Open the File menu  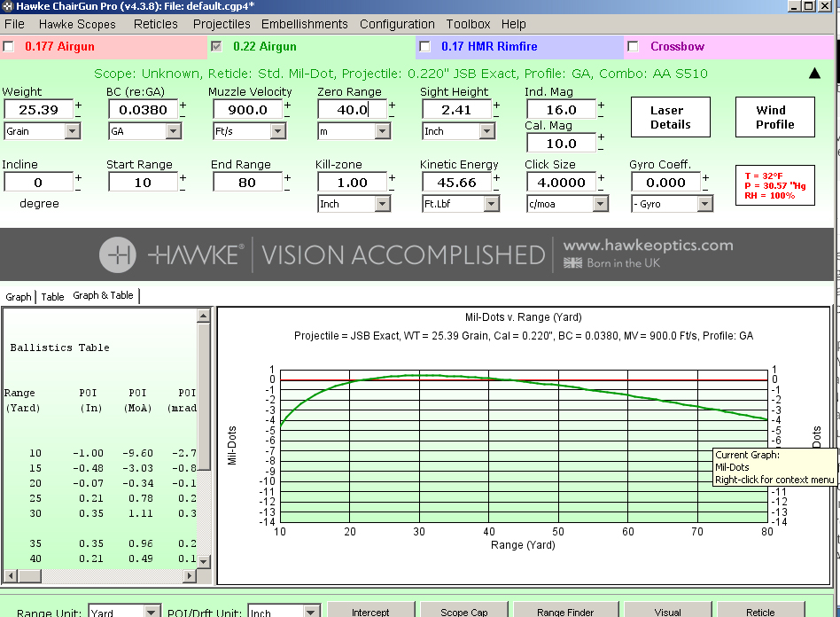(14, 24)
